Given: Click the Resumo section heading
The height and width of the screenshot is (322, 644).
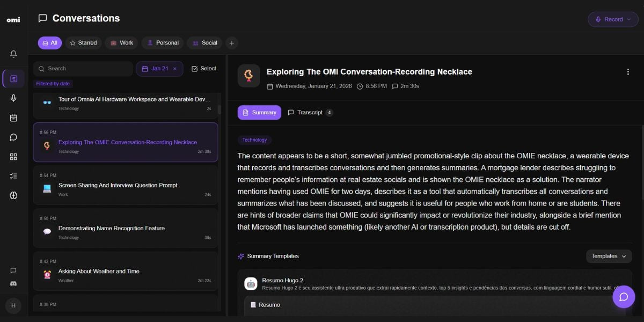Looking at the screenshot, I should tap(269, 305).
